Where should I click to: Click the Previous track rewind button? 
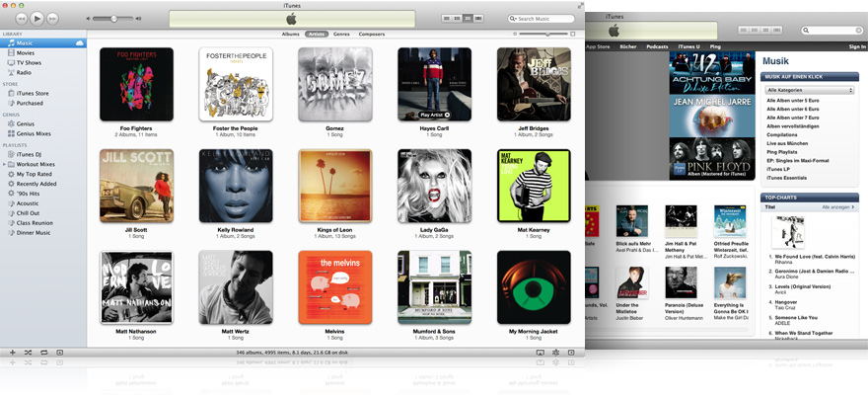(x=21, y=19)
